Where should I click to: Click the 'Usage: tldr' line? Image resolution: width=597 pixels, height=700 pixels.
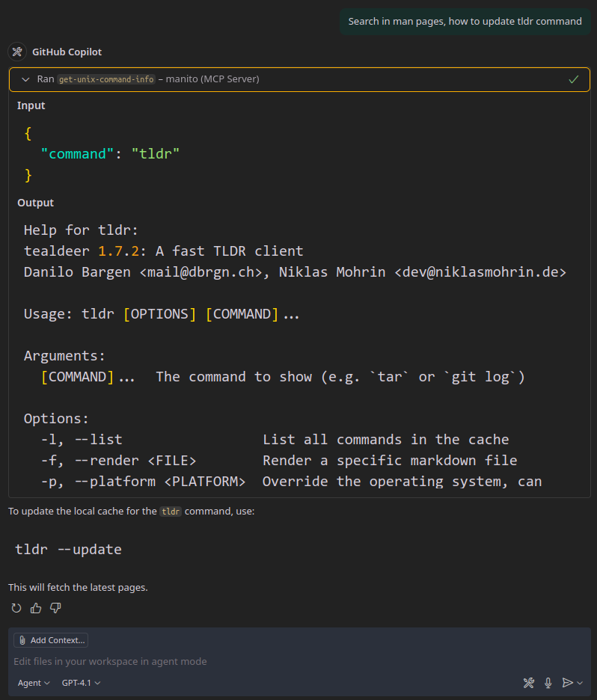click(x=162, y=314)
